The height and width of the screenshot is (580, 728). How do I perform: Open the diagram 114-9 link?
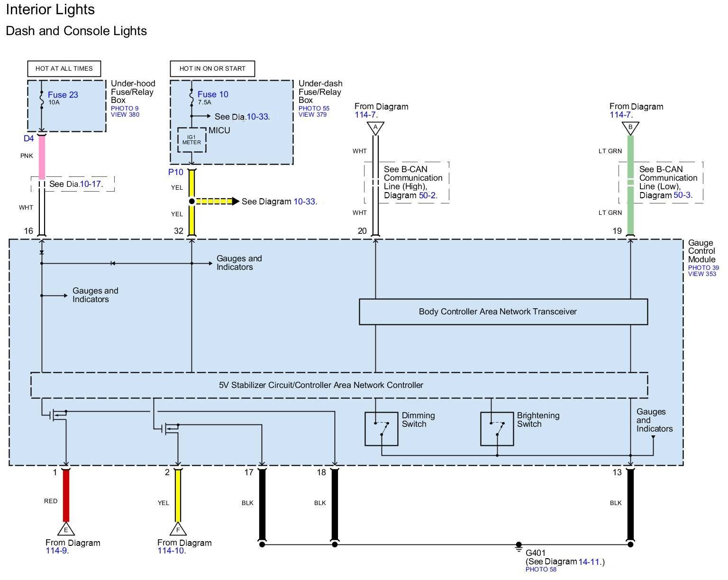[x=56, y=551]
